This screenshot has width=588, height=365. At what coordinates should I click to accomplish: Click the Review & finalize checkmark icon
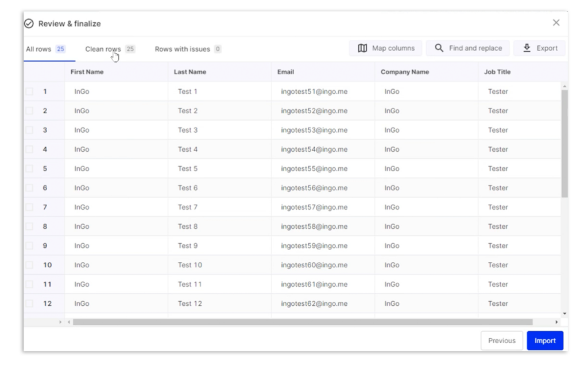coord(29,24)
